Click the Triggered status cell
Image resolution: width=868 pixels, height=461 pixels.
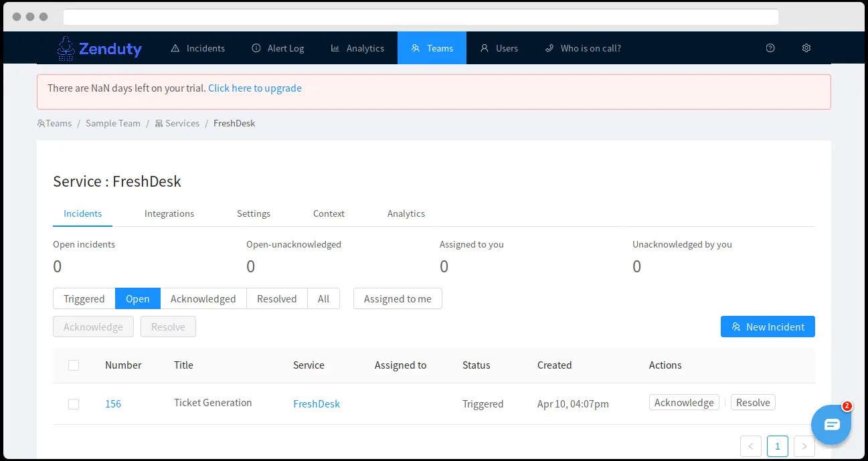[483, 404]
